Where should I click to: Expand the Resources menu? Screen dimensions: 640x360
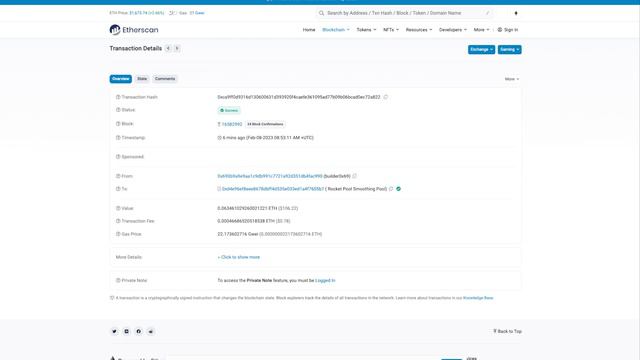tap(419, 30)
